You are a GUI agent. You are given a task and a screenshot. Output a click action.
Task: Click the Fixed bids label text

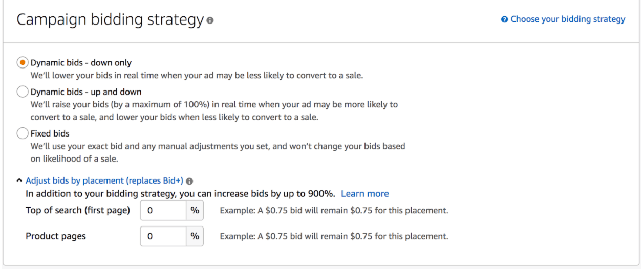[50, 133]
